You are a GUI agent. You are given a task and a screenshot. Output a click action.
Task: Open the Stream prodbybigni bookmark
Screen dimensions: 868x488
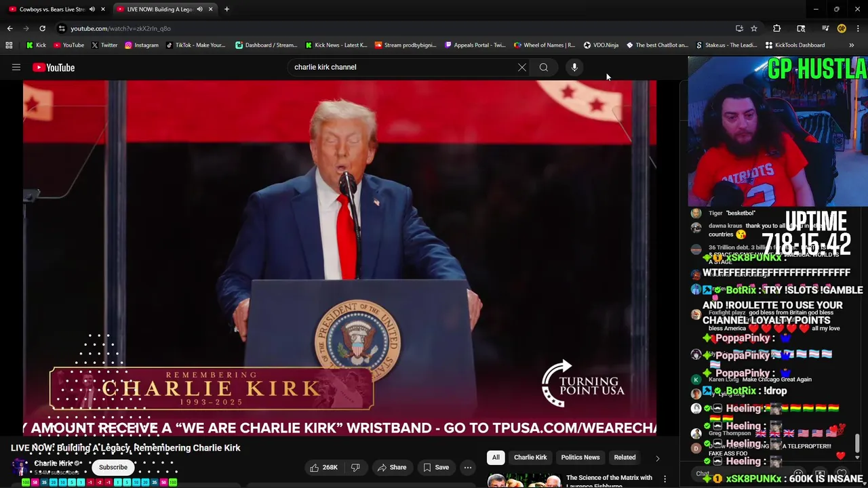pos(405,45)
